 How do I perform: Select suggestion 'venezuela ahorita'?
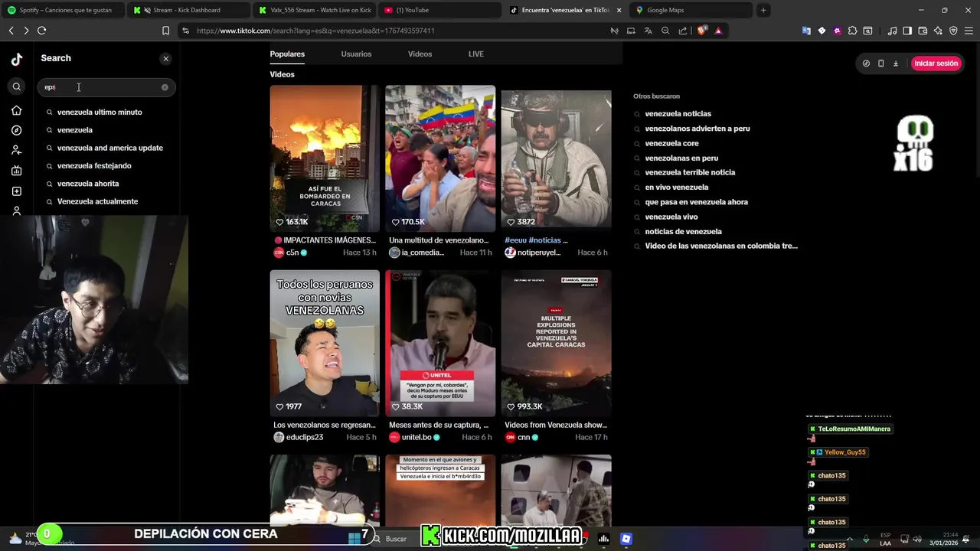coord(88,184)
